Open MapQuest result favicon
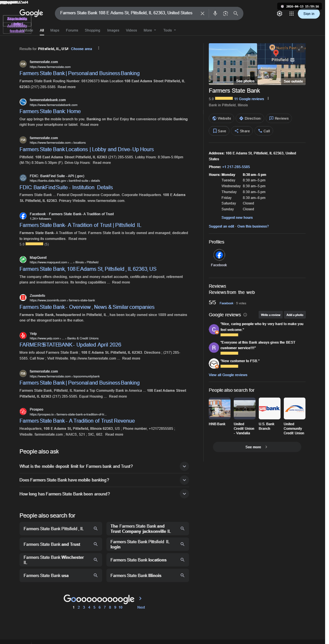Viewport: 329px width, 644px height. [23, 259]
